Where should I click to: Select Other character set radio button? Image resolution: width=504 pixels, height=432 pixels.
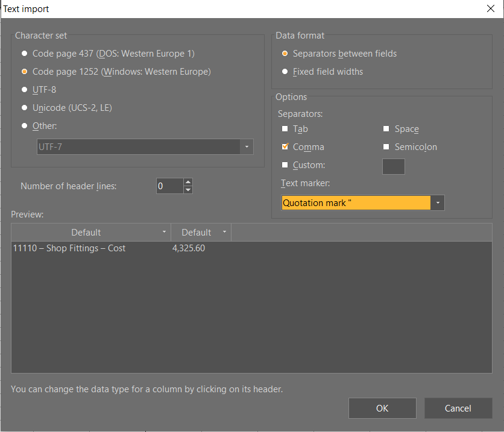25,126
